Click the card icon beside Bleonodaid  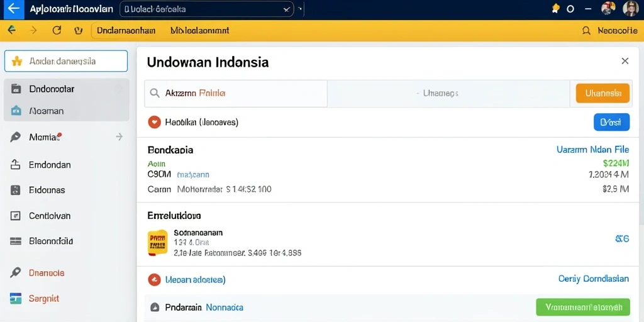click(15, 241)
